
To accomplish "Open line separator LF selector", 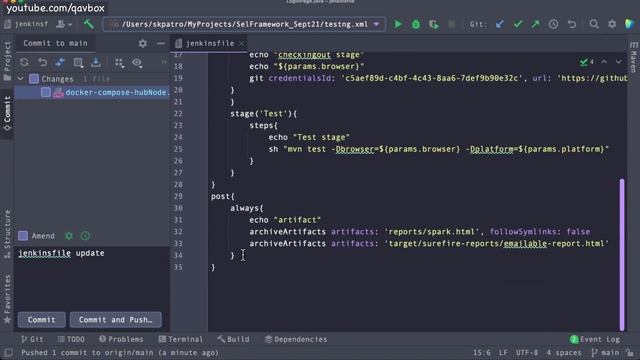I will (x=503, y=352).
